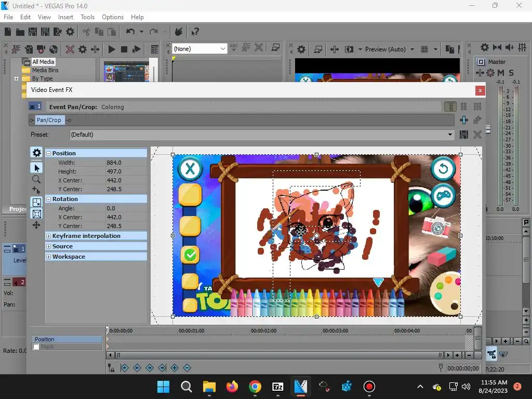
Task: Open Firefox from the Windows taskbar
Action: click(x=232, y=387)
